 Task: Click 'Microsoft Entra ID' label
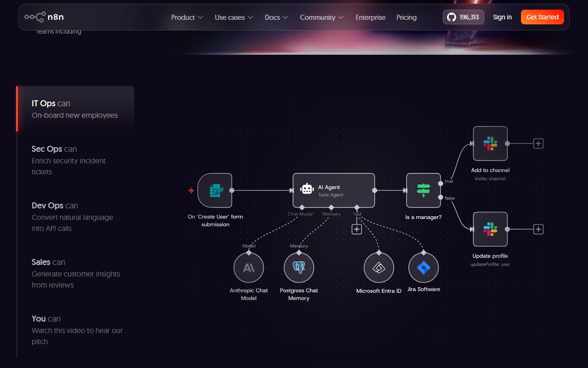[379, 291]
